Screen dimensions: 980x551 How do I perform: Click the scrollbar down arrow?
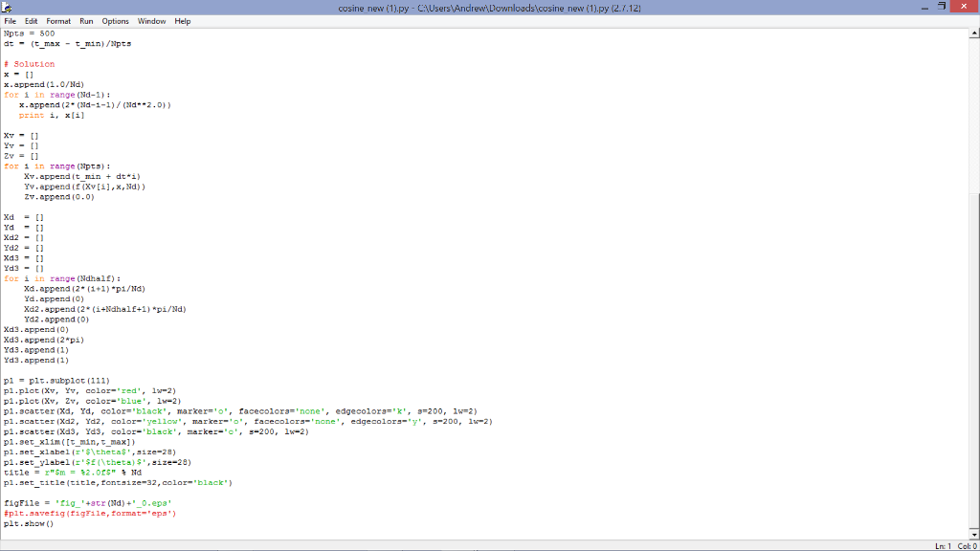point(973,535)
